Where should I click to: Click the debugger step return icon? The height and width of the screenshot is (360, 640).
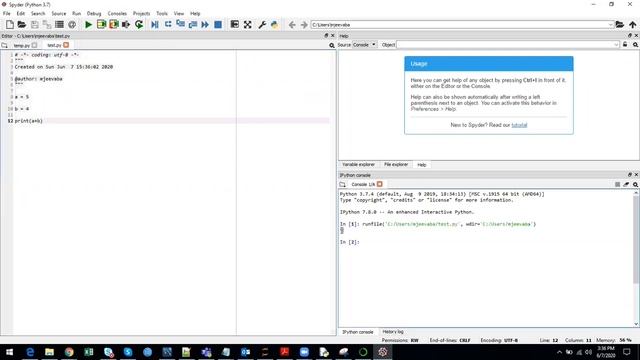coord(193,24)
